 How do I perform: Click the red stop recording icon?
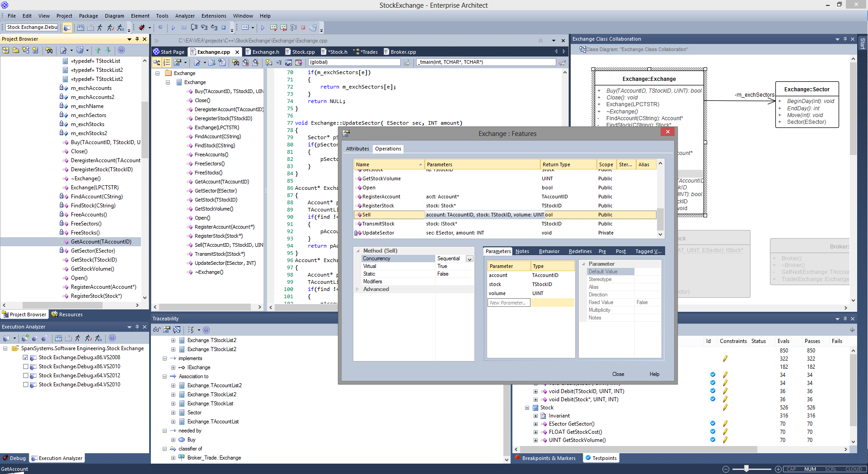click(x=303, y=28)
